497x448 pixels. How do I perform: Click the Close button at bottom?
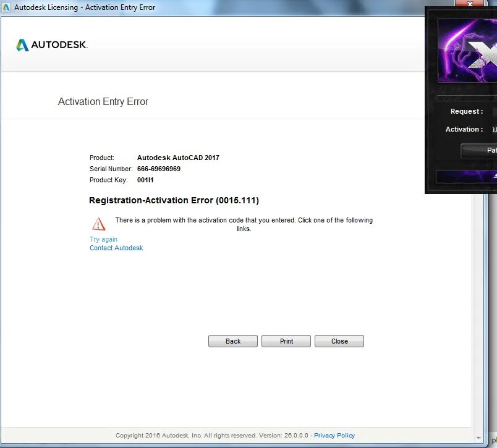pyautogui.click(x=339, y=341)
